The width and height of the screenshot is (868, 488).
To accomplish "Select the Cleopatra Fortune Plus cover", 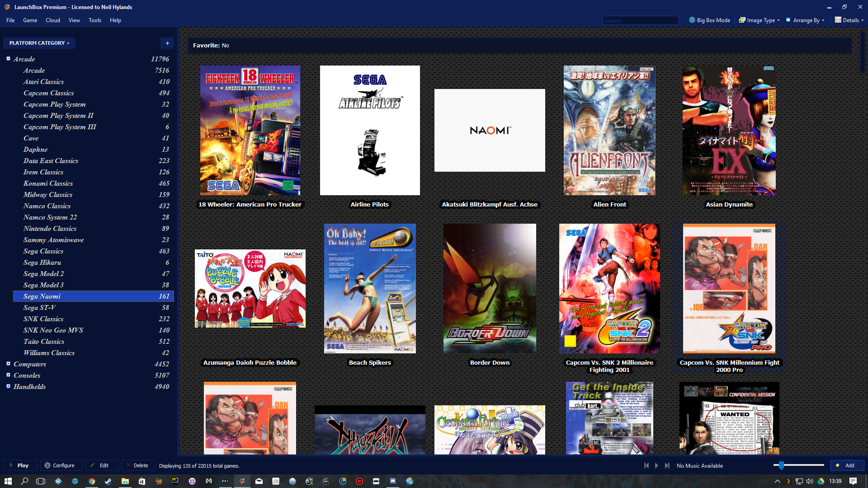I will (490, 430).
